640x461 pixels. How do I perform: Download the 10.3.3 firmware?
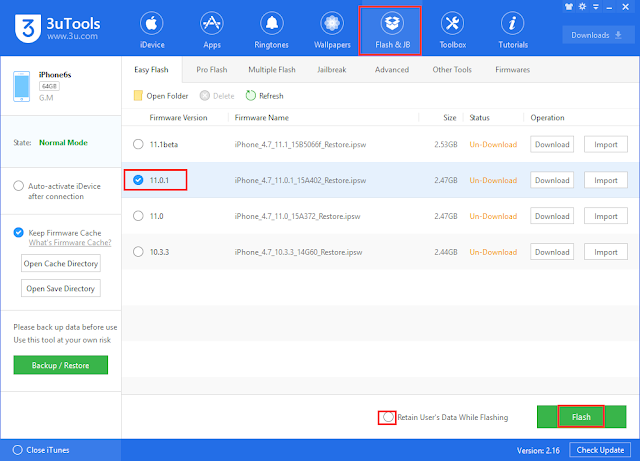[552, 252]
